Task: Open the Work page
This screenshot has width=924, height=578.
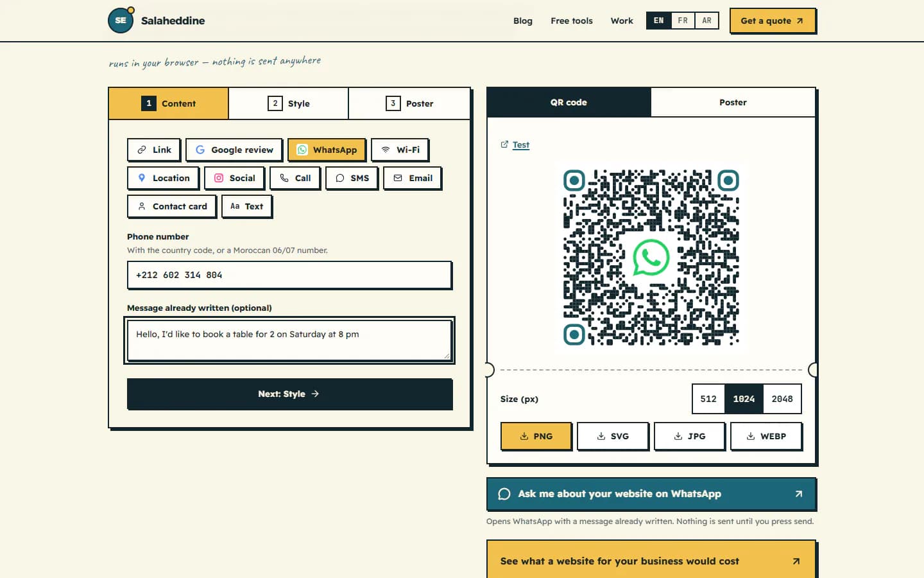Action: [x=622, y=21]
